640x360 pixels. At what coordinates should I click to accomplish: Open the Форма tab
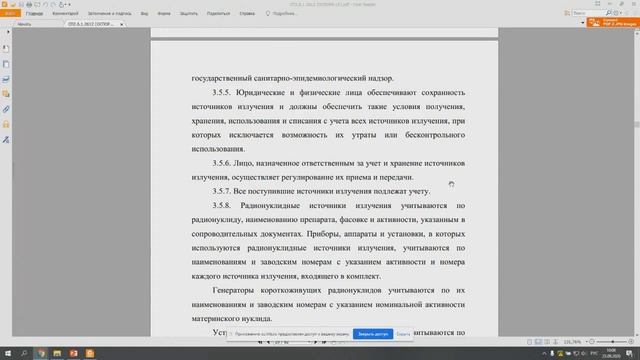tap(164, 13)
